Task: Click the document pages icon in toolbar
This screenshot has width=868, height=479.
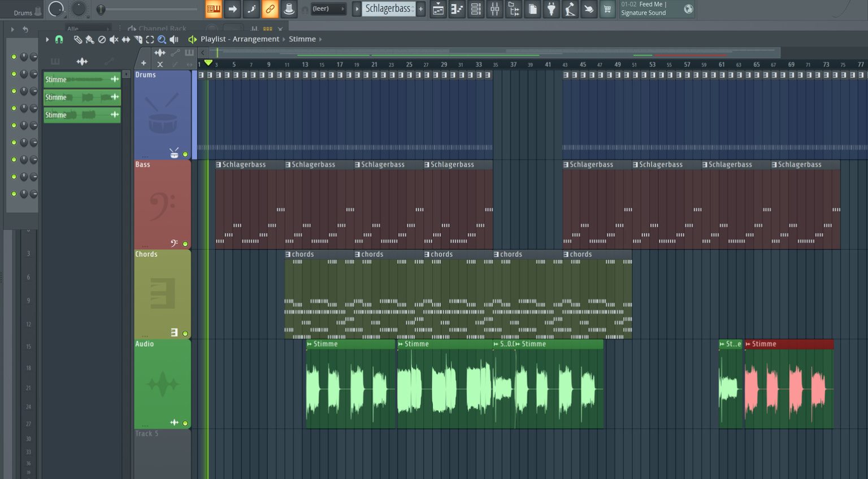Action: pos(532,9)
